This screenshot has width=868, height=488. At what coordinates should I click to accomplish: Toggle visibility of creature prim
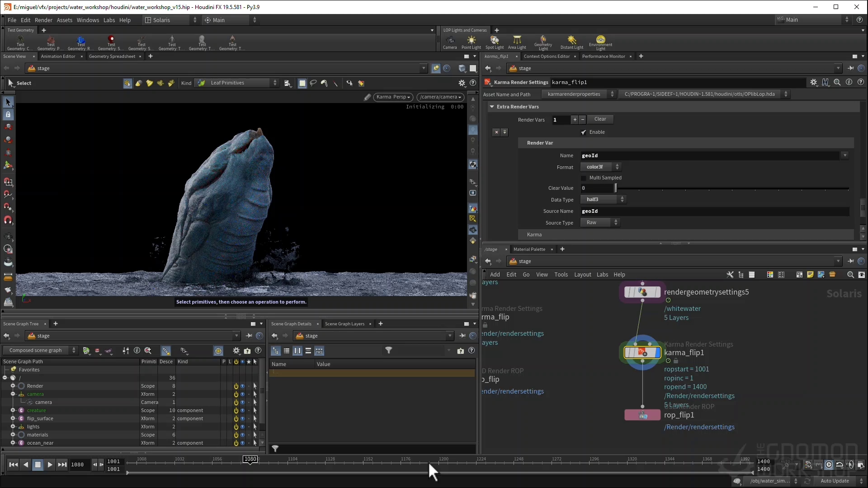tap(242, 410)
